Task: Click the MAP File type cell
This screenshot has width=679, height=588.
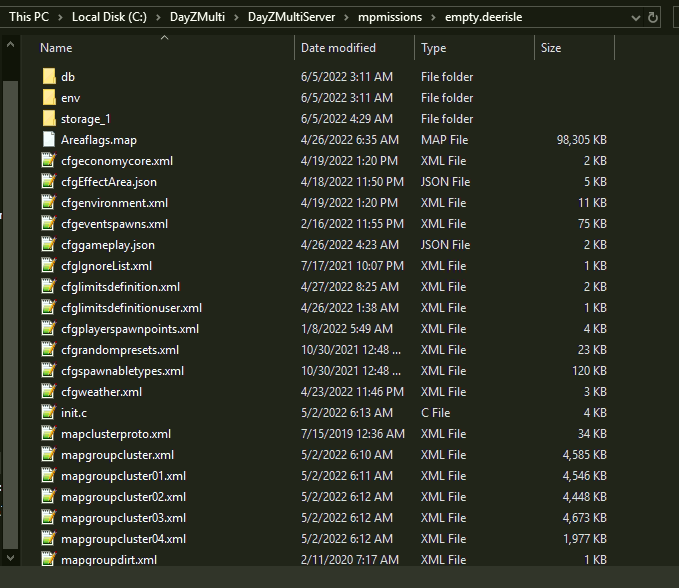Action: pyautogui.click(x=444, y=140)
